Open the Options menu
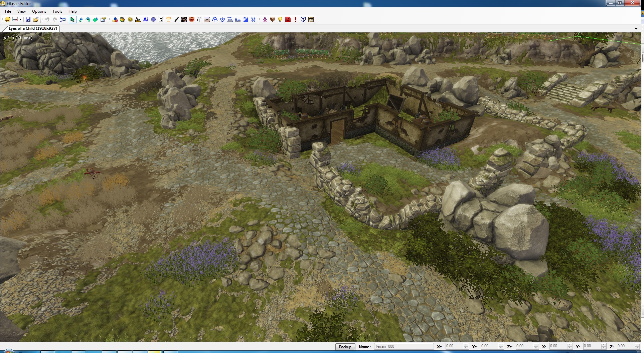Viewport: 644px width, 353px height. [x=39, y=11]
